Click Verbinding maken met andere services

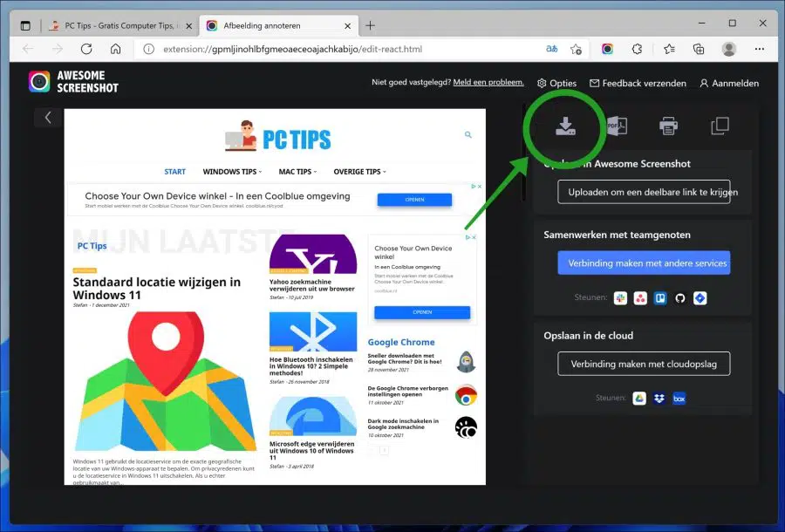(644, 263)
